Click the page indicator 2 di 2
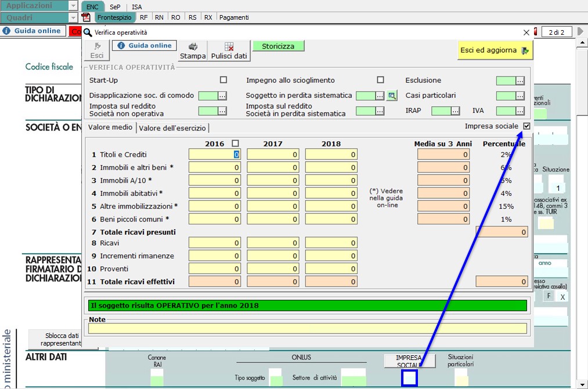The image size is (588, 389). [557, 32]
